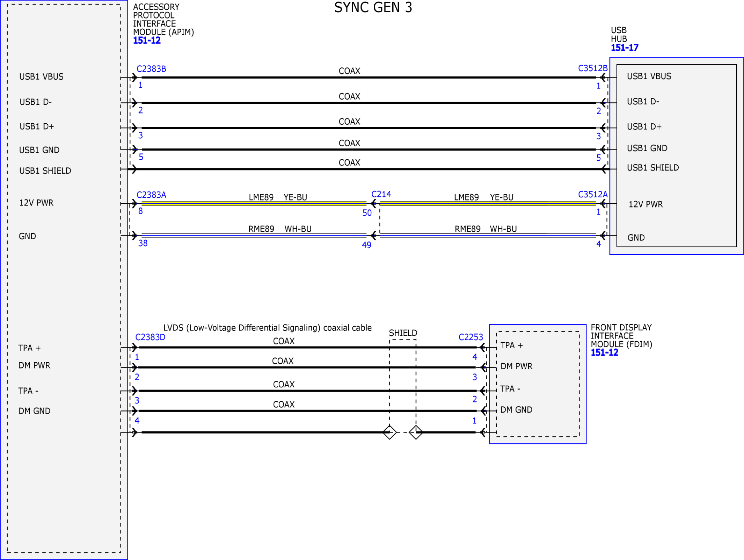Image resolution: width=744 pixels, height=560 pixels.
Task: Click connector label C2383A
Action: (151, 195)
